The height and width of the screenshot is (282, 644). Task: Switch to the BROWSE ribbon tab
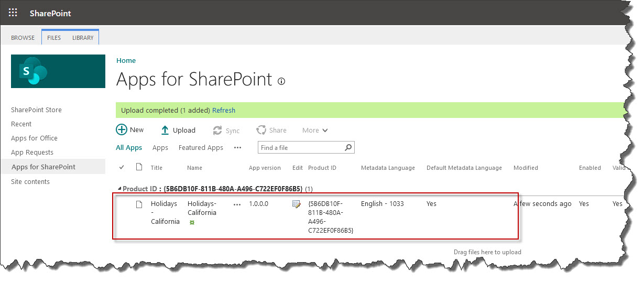[x=23, y=38]
